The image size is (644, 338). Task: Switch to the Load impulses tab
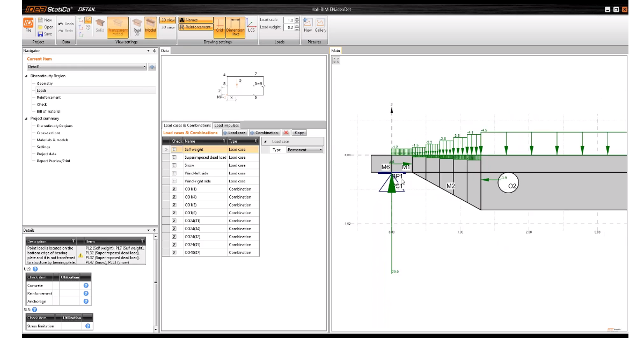pos(226,126)
